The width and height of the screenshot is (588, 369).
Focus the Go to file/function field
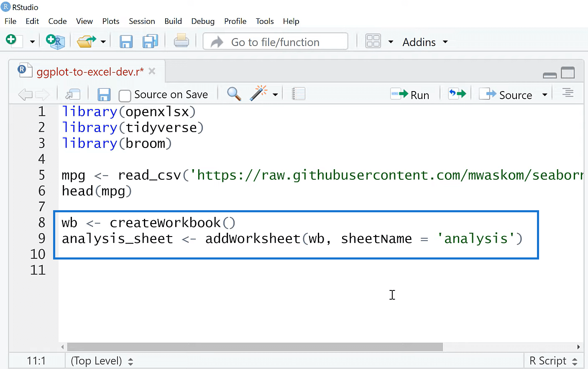(x=275, y=41)
